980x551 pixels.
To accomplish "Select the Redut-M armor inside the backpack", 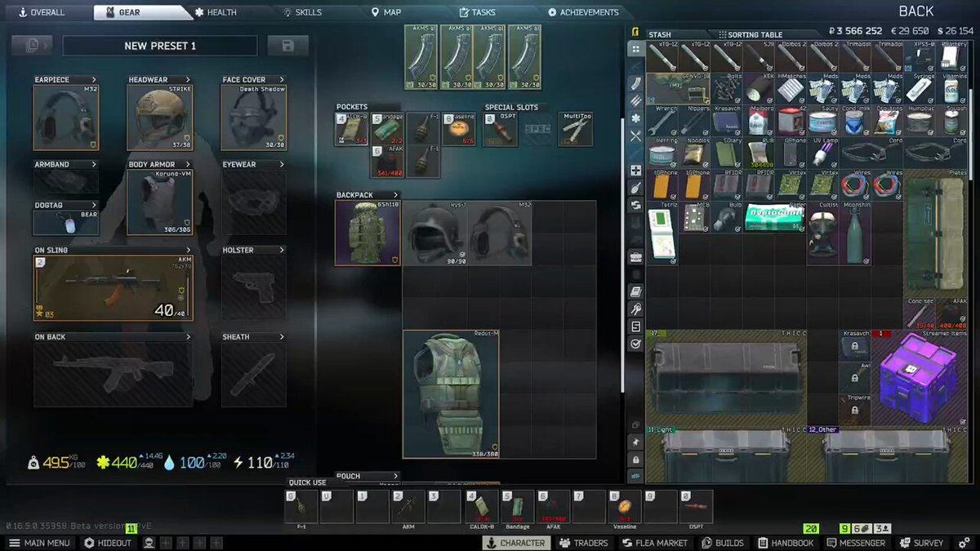I will tap(451, 394).
